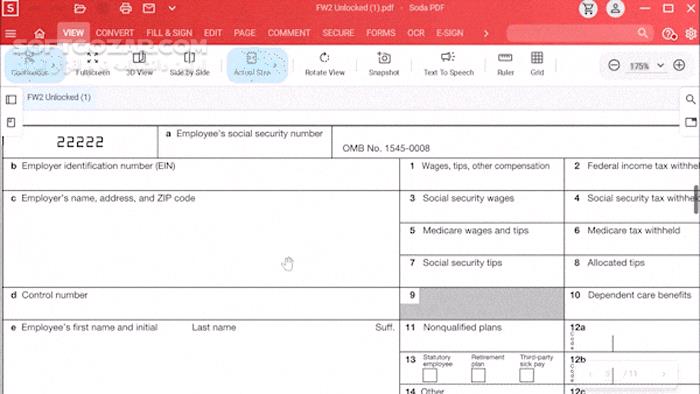This screenshot has width=700, height=394.
Task: Open the left sidebar panel toggle icon
Action: [x=11, y=100]
